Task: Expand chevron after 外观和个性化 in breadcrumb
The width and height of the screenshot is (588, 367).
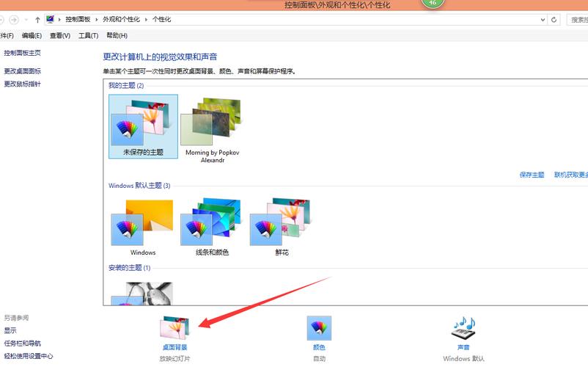Action: pyautogui.click(x=146, y=20)
